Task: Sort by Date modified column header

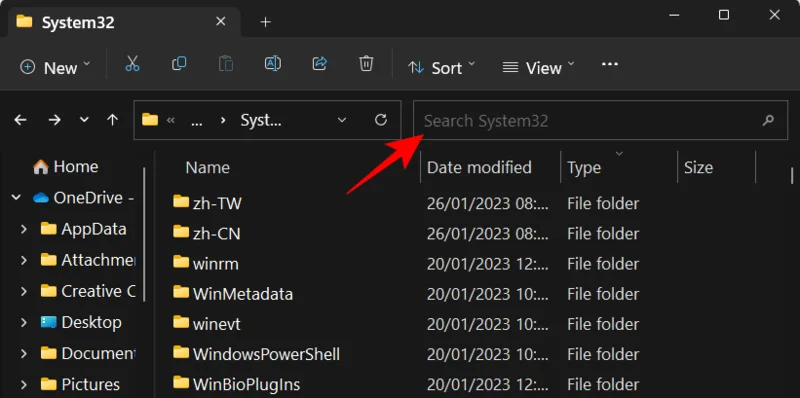Action: click(x=479, y=167)
